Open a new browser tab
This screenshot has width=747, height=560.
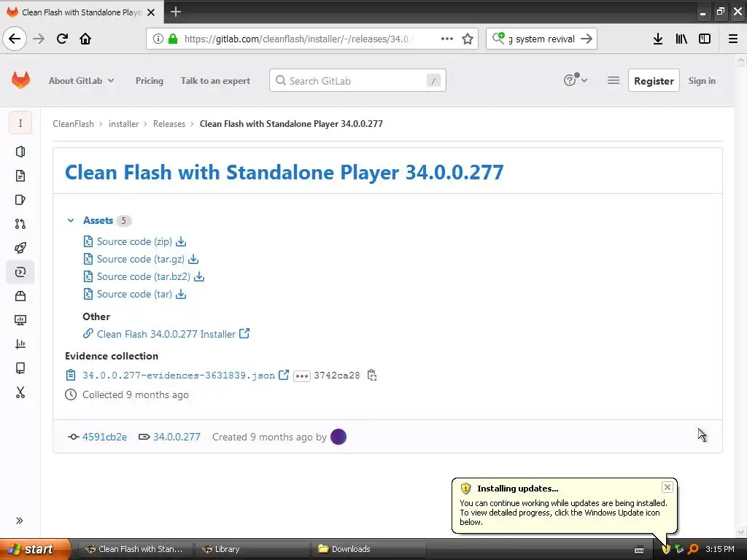point(176,12)
